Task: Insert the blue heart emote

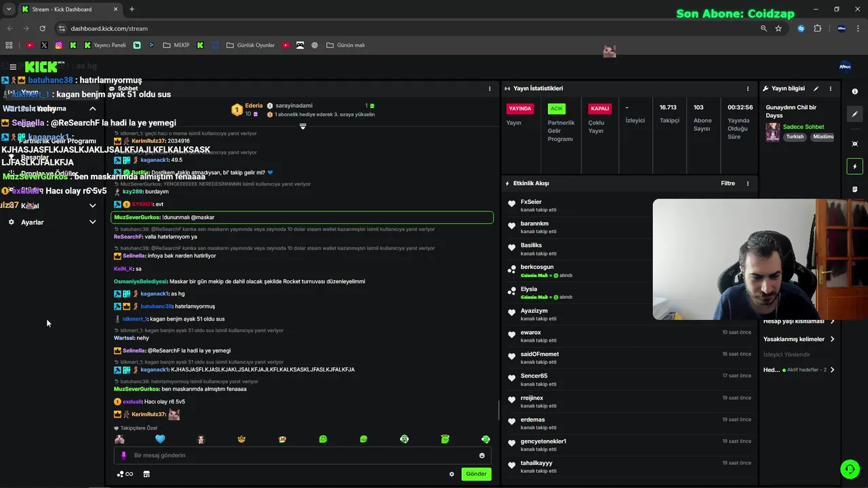Action: pyautogui.click(x=160, y=439)
